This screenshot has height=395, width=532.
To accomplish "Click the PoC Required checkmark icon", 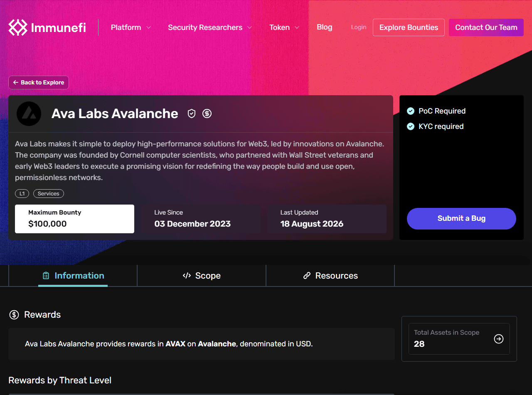I will coord(411,111).
